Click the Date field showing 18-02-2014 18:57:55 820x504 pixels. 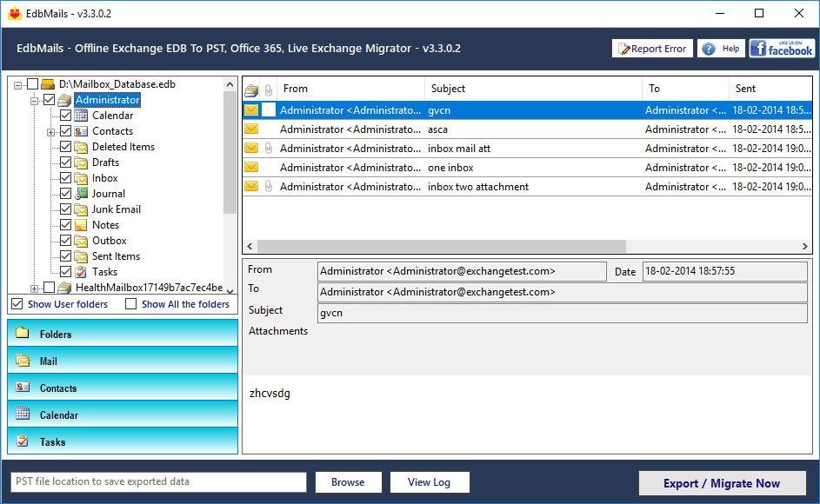coord(725,271)
